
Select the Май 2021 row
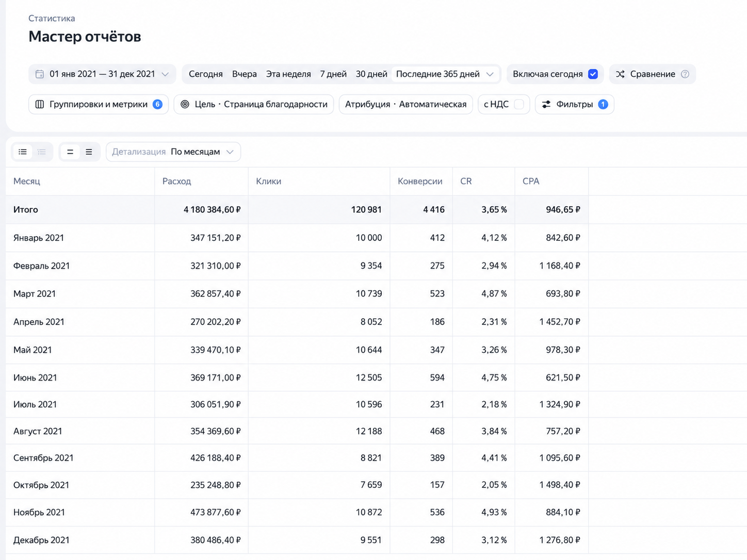pos(297,350)
